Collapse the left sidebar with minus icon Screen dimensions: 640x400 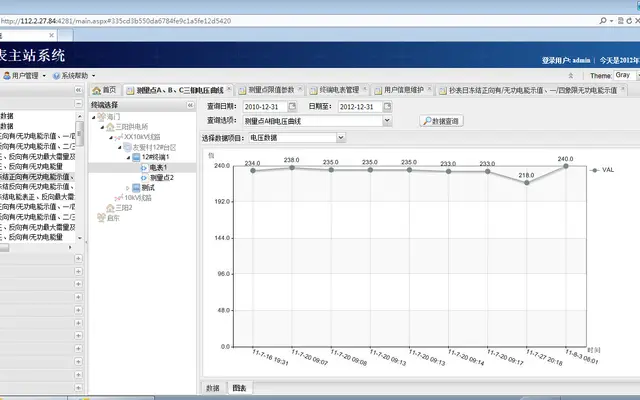[78, 104]
